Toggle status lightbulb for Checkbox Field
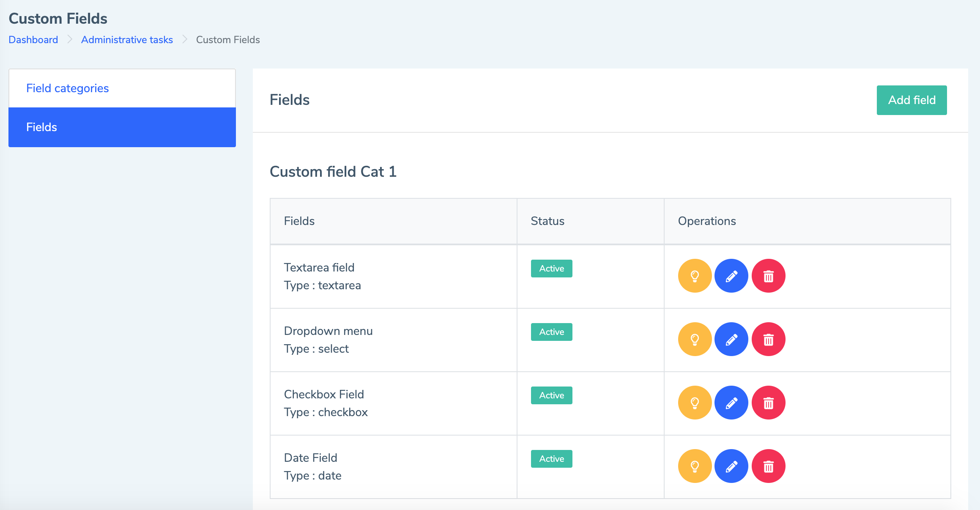The height and width of the screenshot is (510, 980). tap(695, 403)
